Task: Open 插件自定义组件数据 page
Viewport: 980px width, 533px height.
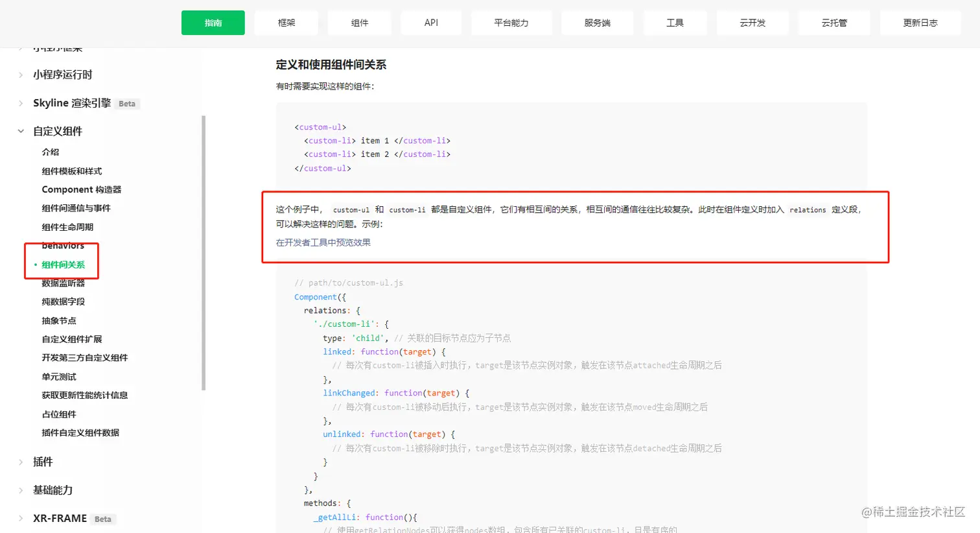Action: (80, 432)
